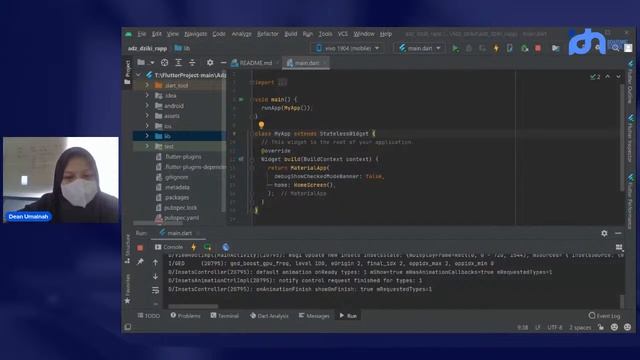Expand the test folder chevron
The image size is (640, 360).
[147, 146]
